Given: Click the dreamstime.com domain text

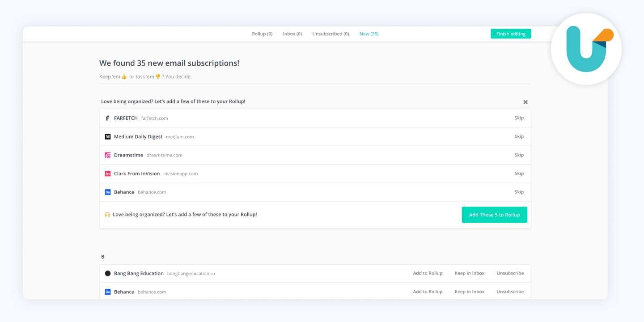Looking at the screenshot, I should coord(165,155).
